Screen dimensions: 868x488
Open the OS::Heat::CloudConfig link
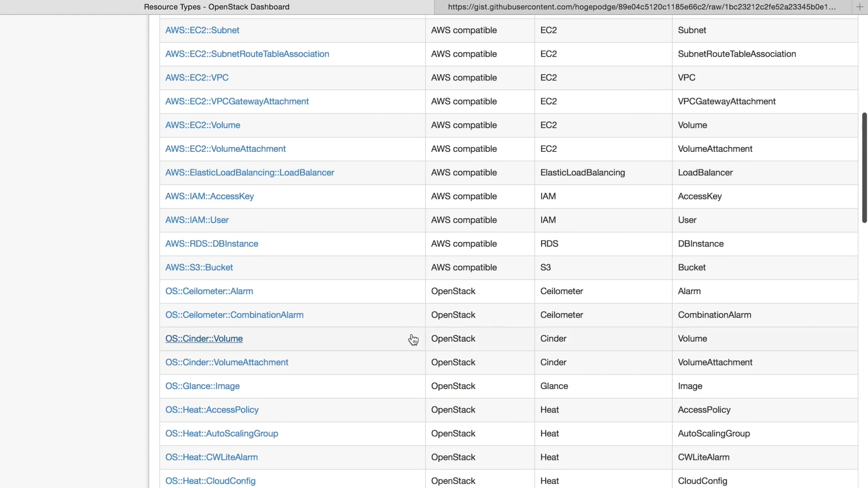pyautogui.click(x=210, y=481)
